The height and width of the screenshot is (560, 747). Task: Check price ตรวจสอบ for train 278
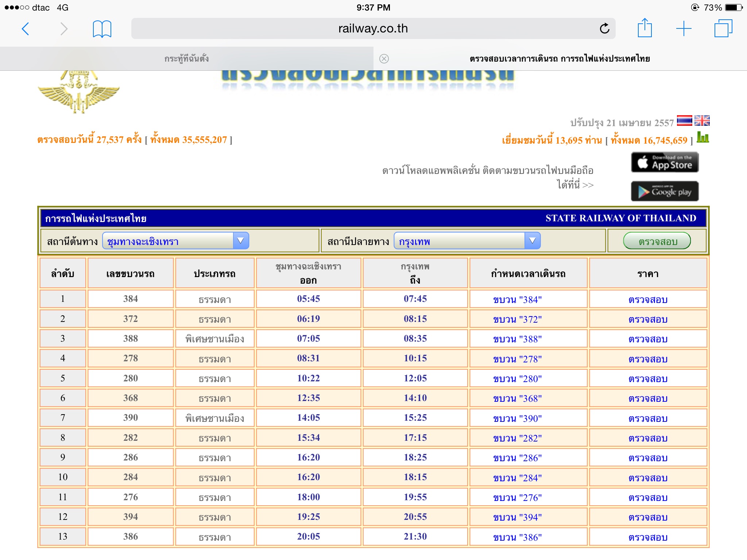click(x=648, y=359)
